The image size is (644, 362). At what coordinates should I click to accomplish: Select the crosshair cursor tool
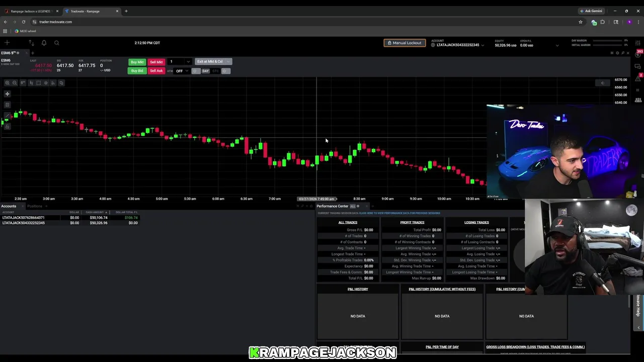coord(7,94)
